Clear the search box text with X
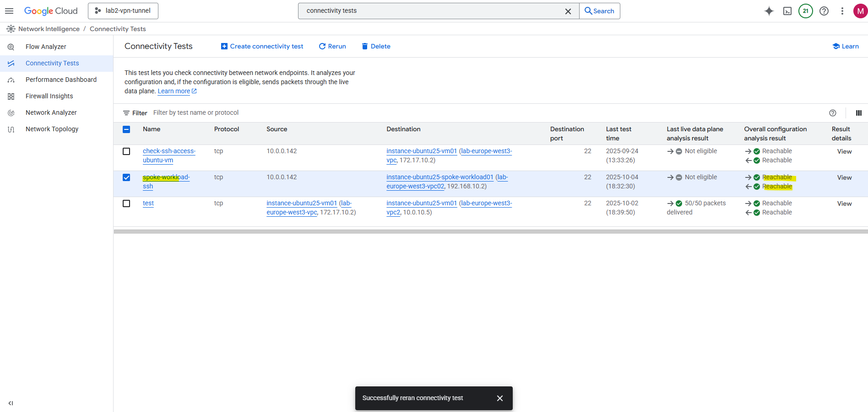Screen dimensions: 868x412 [568, 11]
